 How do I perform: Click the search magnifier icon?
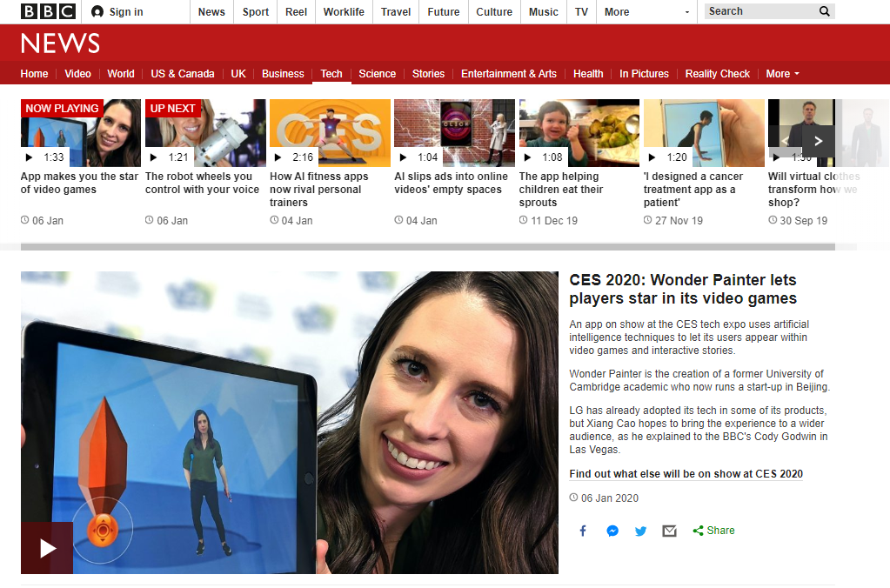point(824,11)
